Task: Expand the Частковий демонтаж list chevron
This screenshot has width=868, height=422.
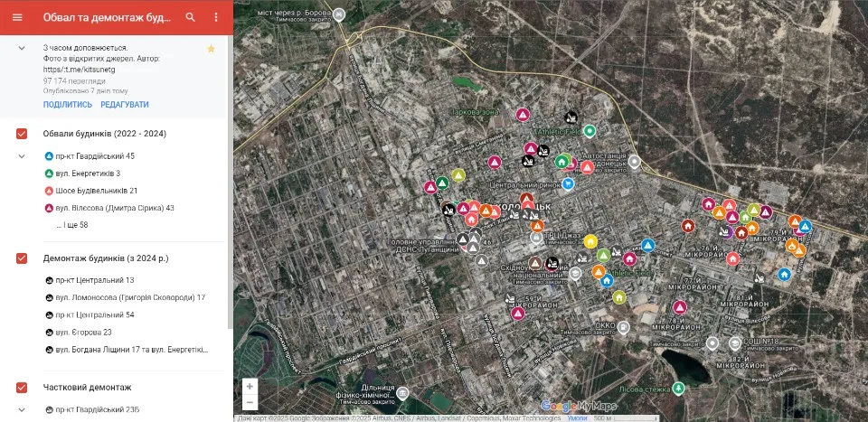Action: [x=22, y=410]
